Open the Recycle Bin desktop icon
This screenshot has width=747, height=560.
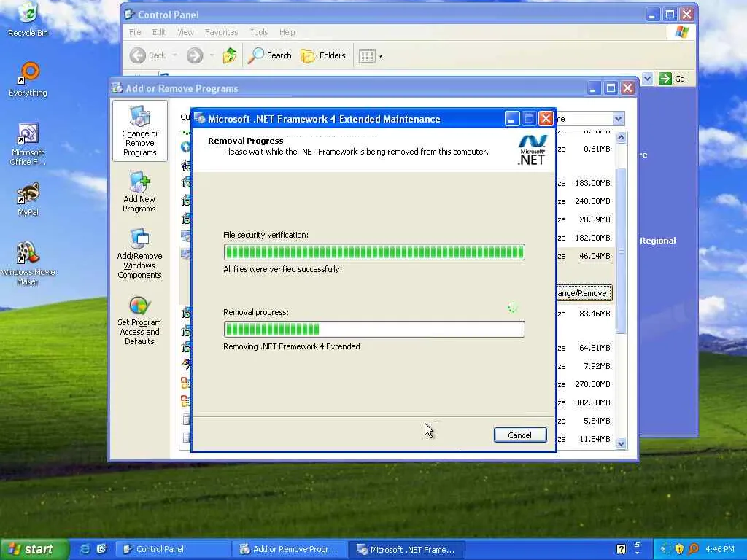tap(28, 20)
